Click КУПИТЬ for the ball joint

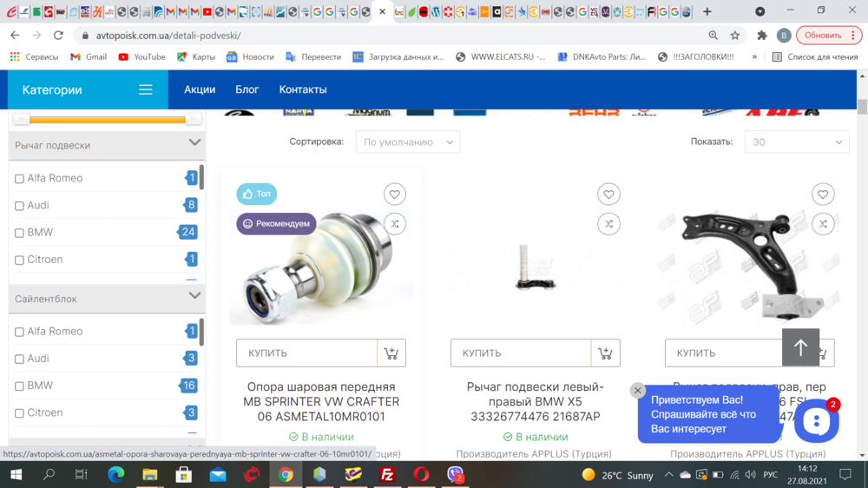(306, 353)
